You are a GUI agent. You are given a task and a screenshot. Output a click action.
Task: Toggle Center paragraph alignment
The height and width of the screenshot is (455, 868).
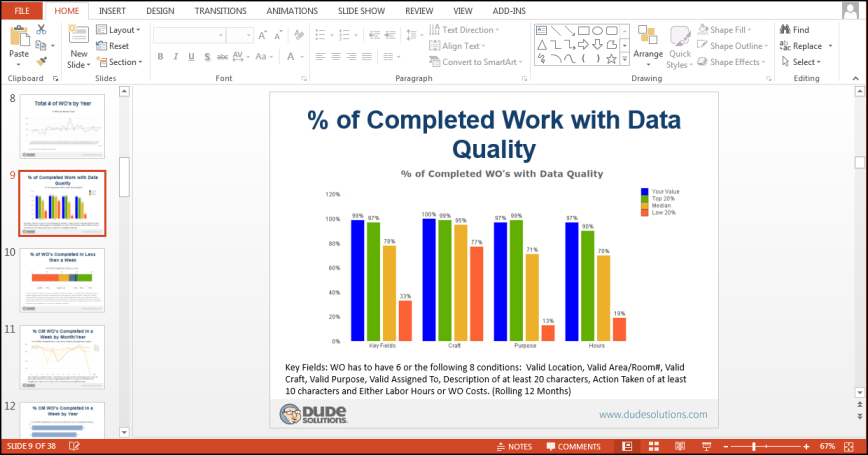tap(336, 56)
